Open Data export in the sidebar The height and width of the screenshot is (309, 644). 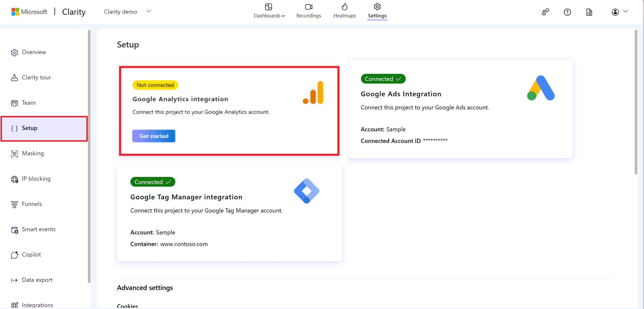37,280
